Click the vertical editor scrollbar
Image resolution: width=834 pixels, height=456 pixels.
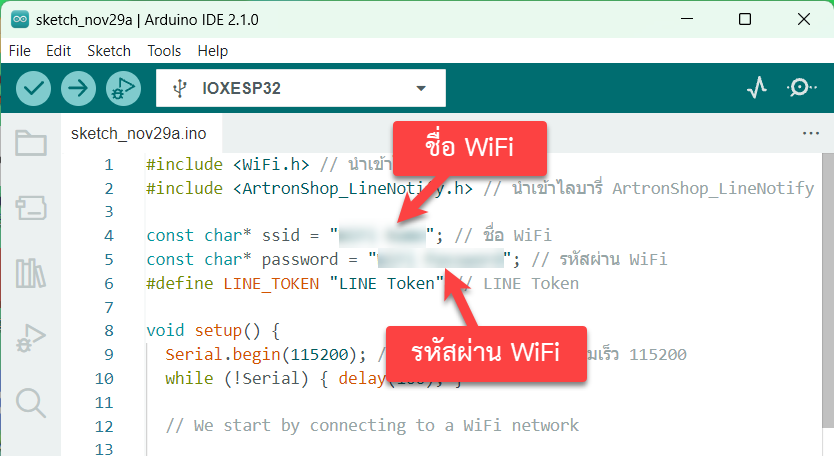coord(828,290)
